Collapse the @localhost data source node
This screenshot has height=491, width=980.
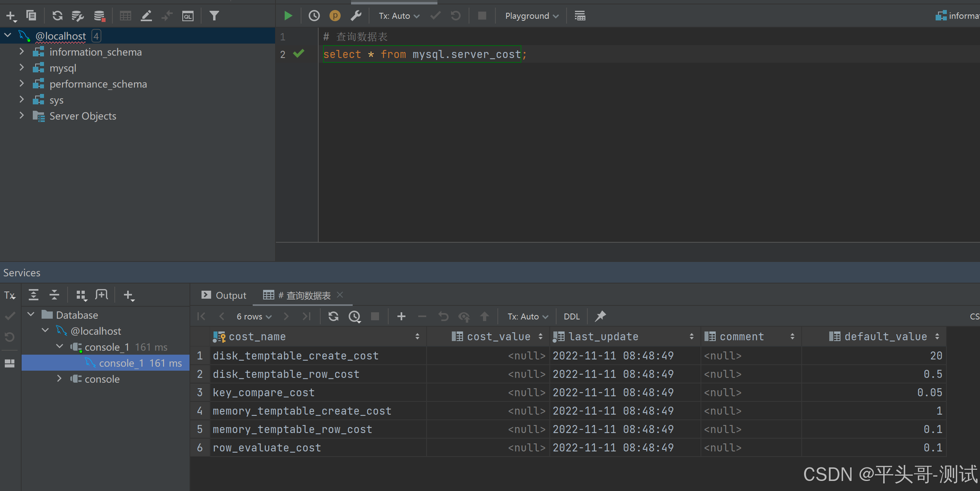click(x=8, y=36)
